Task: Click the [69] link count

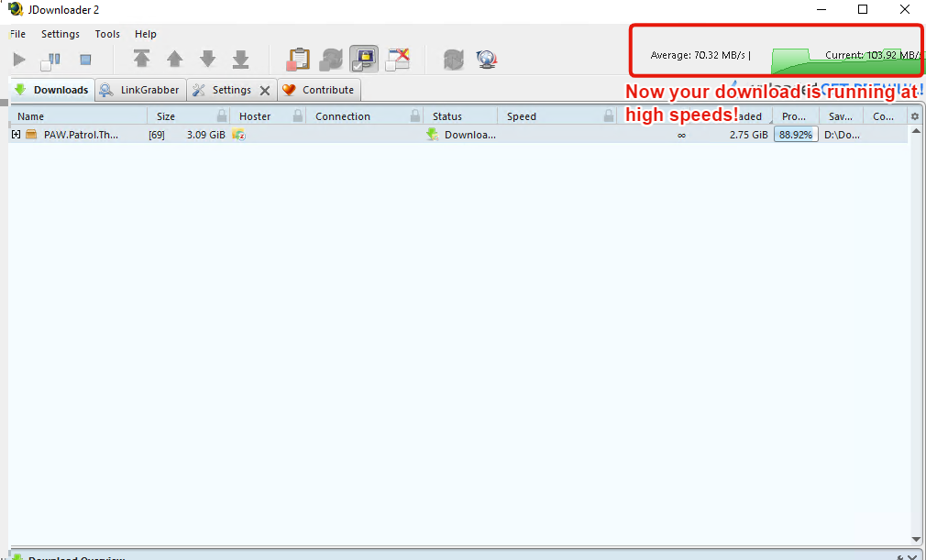Action: point(157,135)
